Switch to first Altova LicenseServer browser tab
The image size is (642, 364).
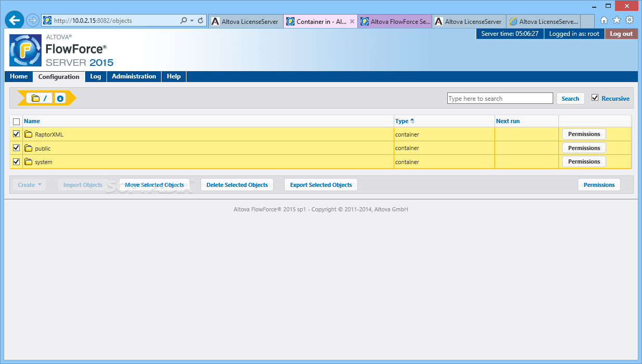click(x=246, y=21)
